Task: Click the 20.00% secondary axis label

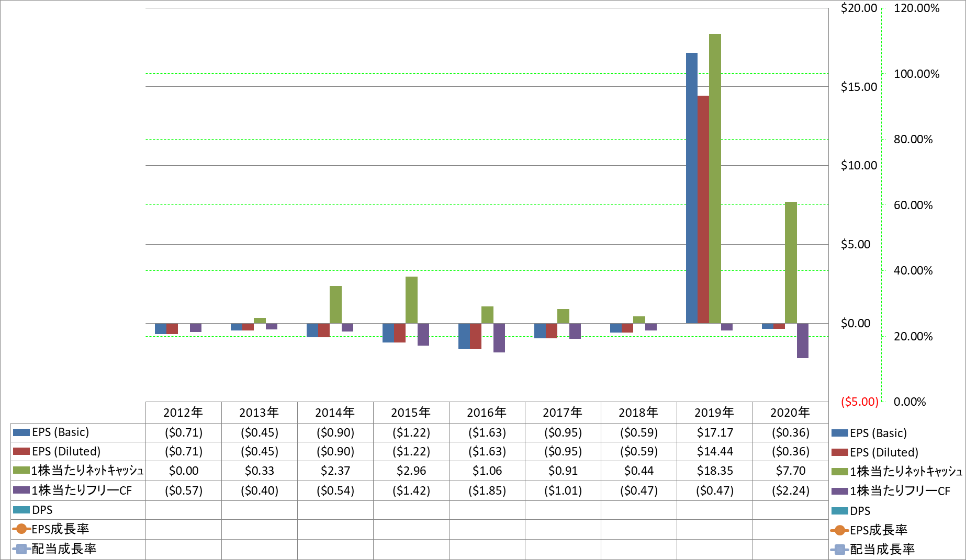Action: [913, 336]
